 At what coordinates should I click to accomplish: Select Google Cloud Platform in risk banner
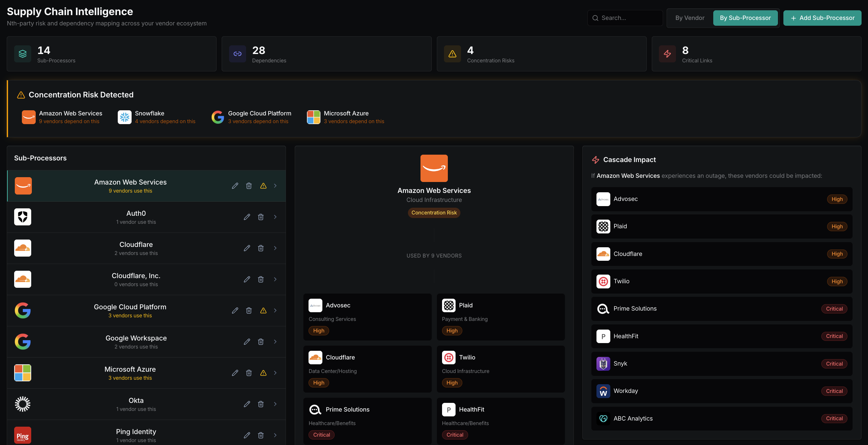click(x=251, y=117)
